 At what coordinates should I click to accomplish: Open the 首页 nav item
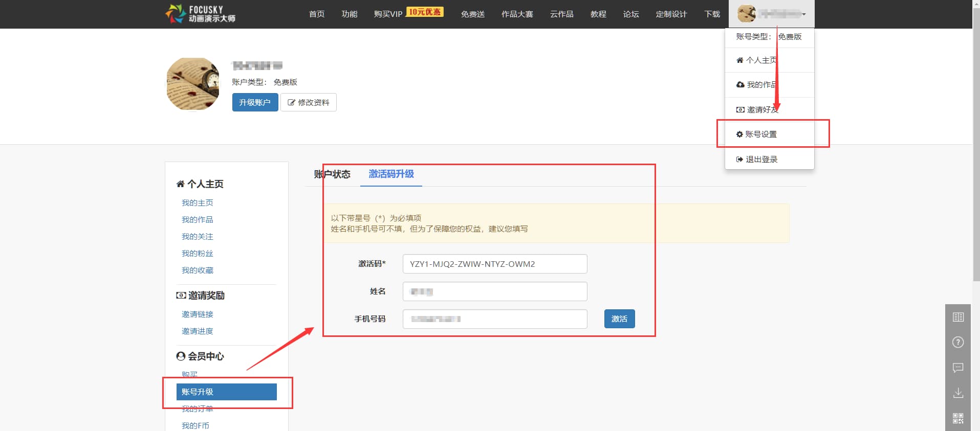[317, 14]
